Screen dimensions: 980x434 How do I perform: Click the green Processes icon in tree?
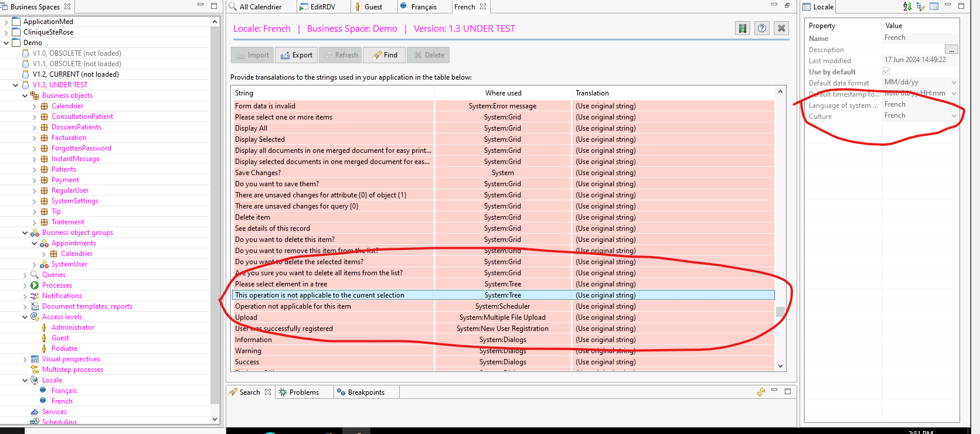[35, 285]
